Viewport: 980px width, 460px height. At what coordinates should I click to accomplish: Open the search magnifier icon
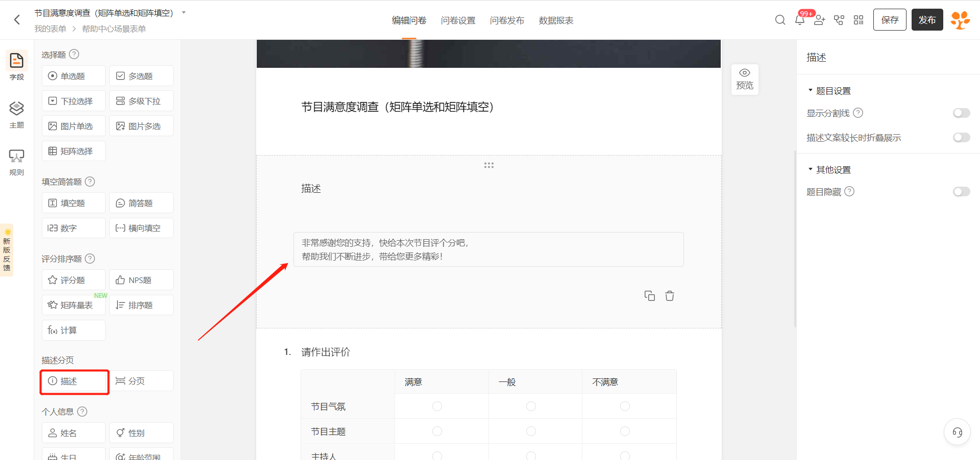780,20
